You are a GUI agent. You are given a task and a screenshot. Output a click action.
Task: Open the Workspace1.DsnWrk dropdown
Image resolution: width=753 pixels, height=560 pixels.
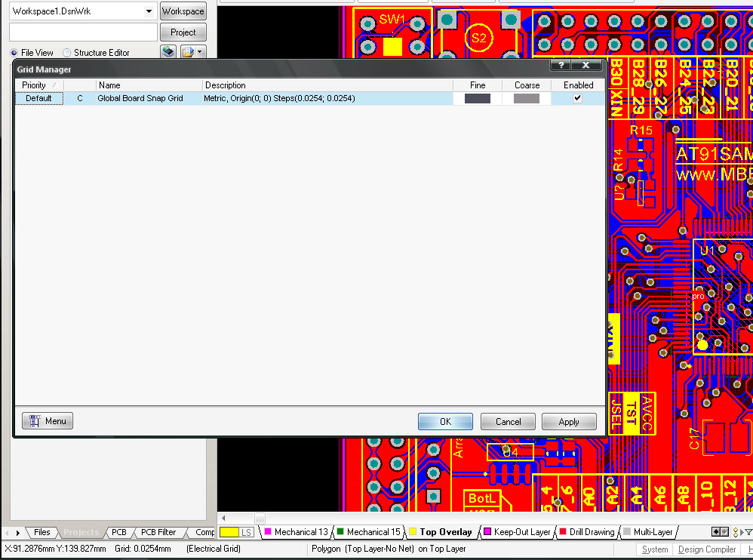(x=149, y=11)
